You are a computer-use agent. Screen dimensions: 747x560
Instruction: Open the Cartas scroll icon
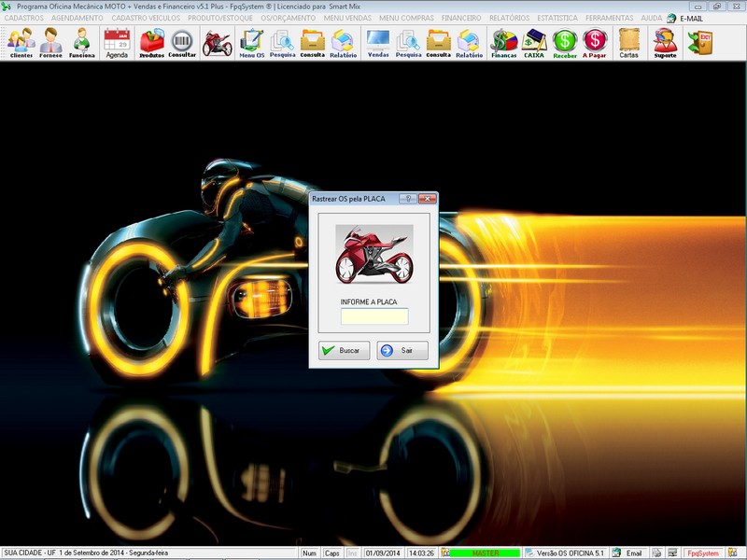(x=629, y=43)
